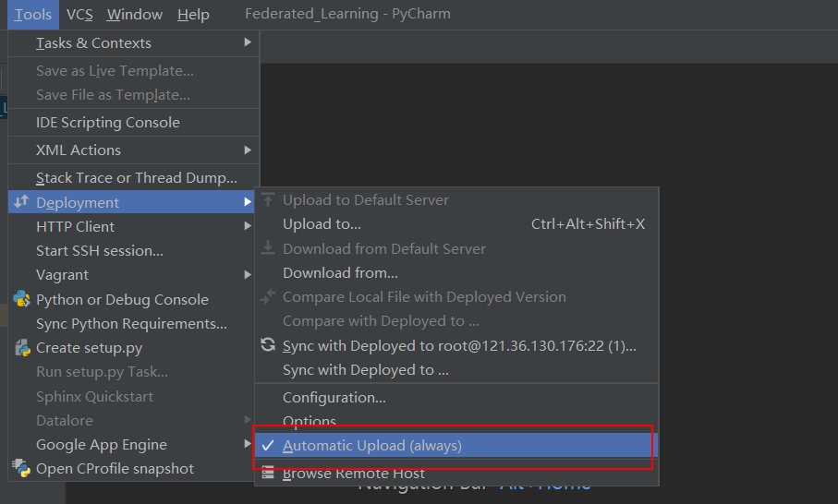The image size is (838, 504).
Task: Click upload arrow icon for Default Server
Action: tap(268, 199)
